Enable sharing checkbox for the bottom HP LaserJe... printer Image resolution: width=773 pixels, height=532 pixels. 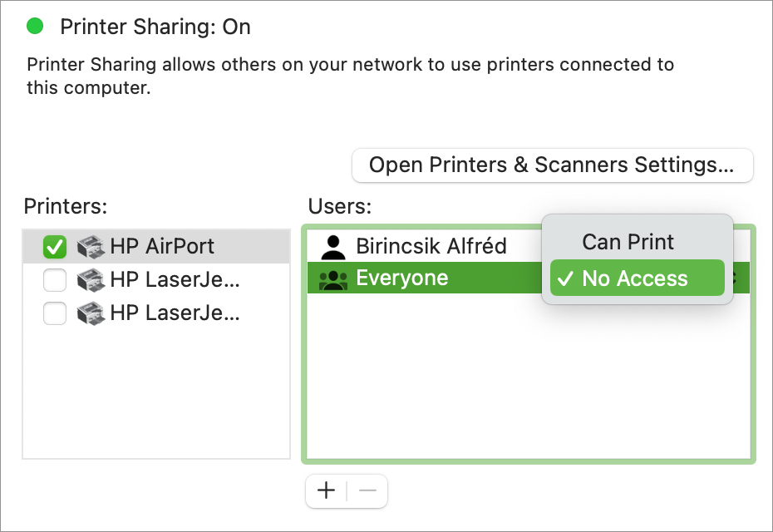pos(55,313)
